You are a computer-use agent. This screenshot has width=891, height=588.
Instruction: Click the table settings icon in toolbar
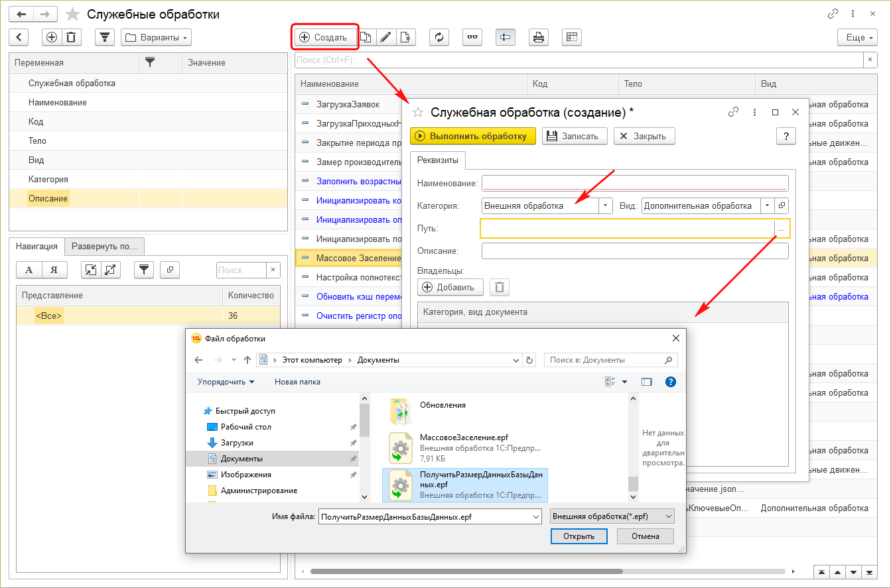tap(571, 37)
